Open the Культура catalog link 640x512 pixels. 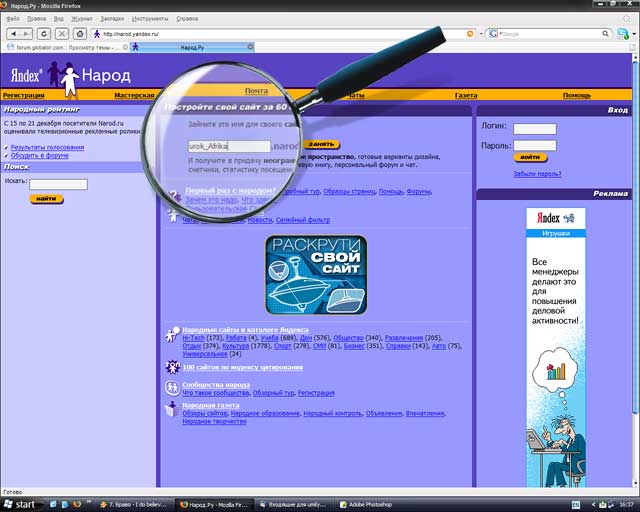(236, 346)
